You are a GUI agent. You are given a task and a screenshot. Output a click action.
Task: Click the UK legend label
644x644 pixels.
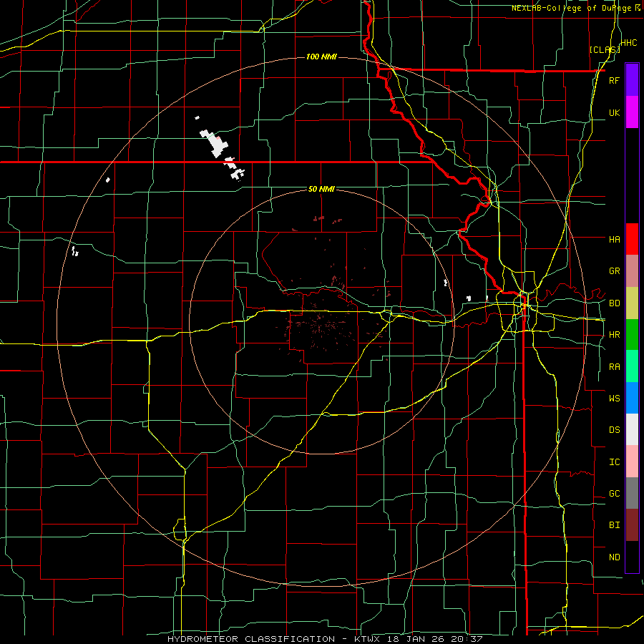(x=614, y=112)
